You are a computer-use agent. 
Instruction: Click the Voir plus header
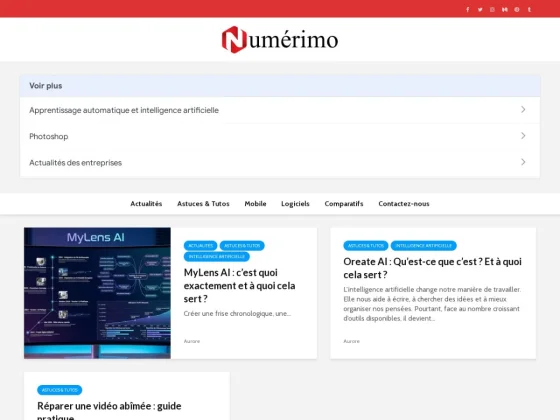tap(280, 86)
